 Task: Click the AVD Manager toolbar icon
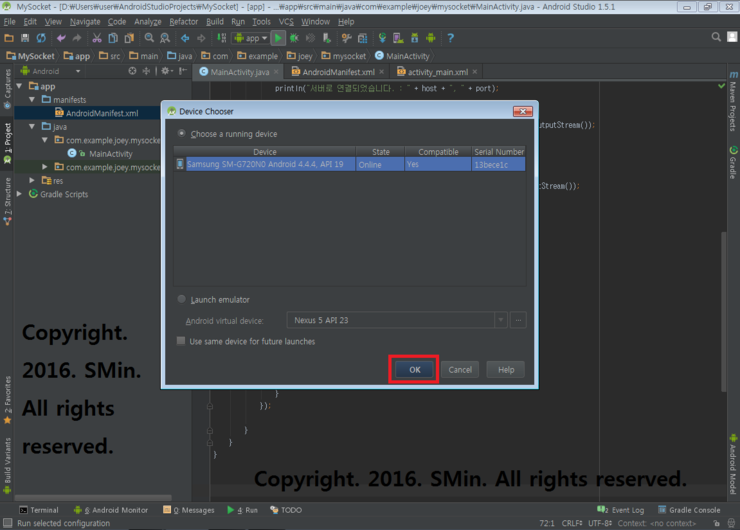pyautogui.click(x=398, y=38)
